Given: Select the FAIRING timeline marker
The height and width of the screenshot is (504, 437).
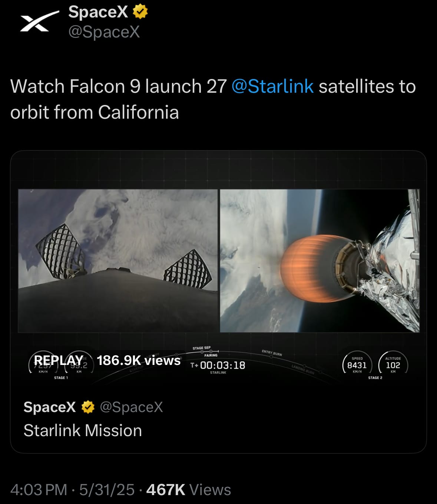Looking at the screenshot, I should click(x=211, y=355).
